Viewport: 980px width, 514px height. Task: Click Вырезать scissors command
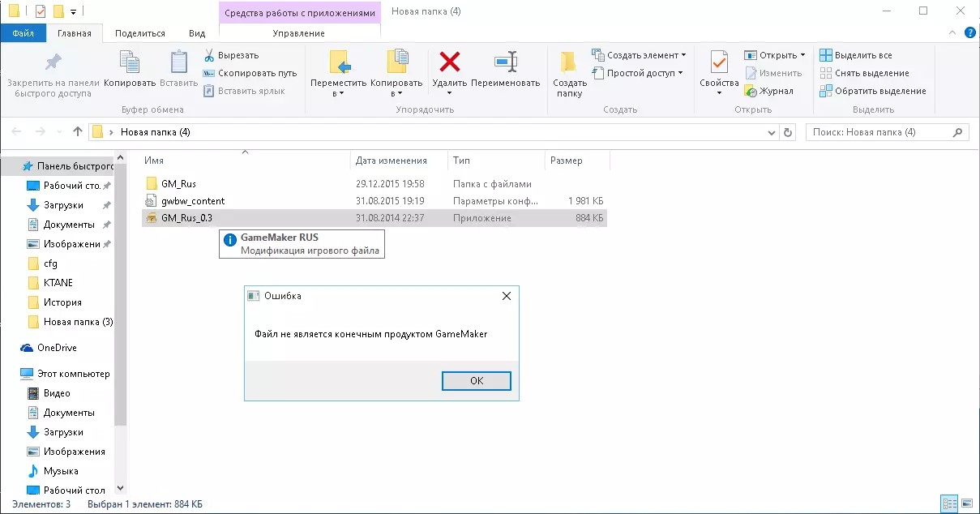click(x=231, y=55)
